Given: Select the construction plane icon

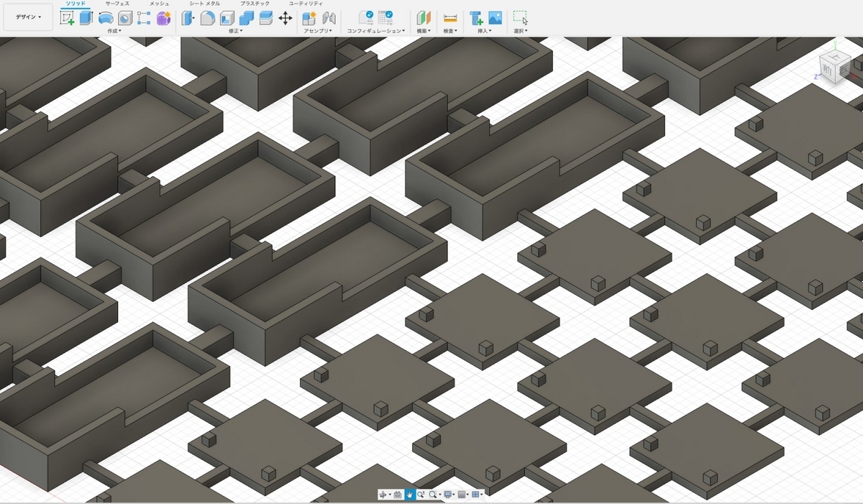Looking at the screenshot, I should pos(424,18).
